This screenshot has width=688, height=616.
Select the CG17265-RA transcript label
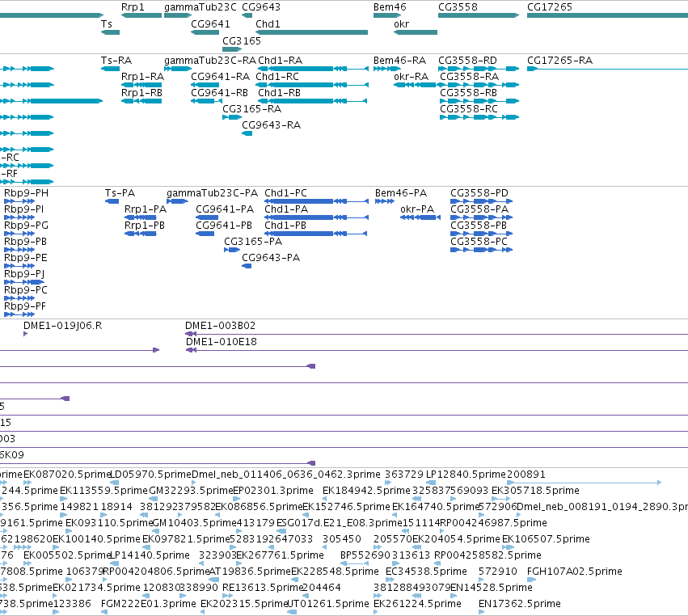coord(560,61)
